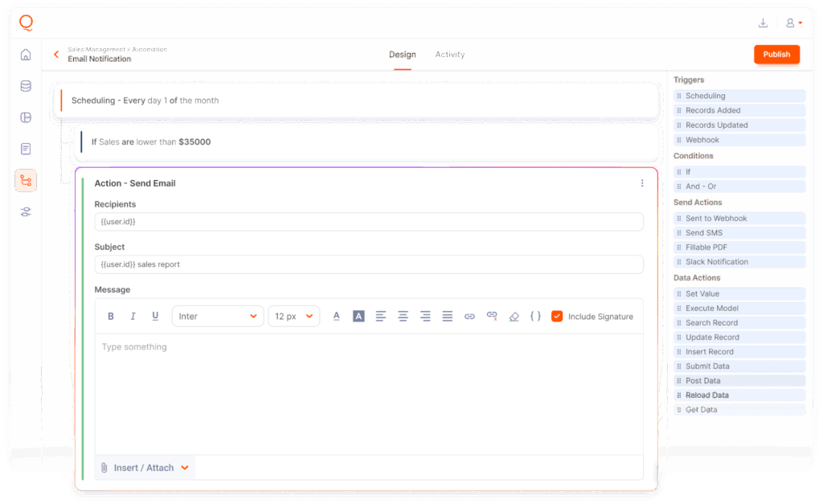Click into the Subject input field
The width and height of the screenshot is (823, 504).
coord(369,264)
